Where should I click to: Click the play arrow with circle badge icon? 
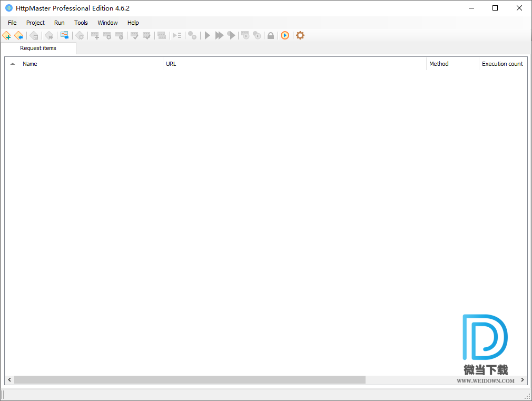click(x=231, y=35)
